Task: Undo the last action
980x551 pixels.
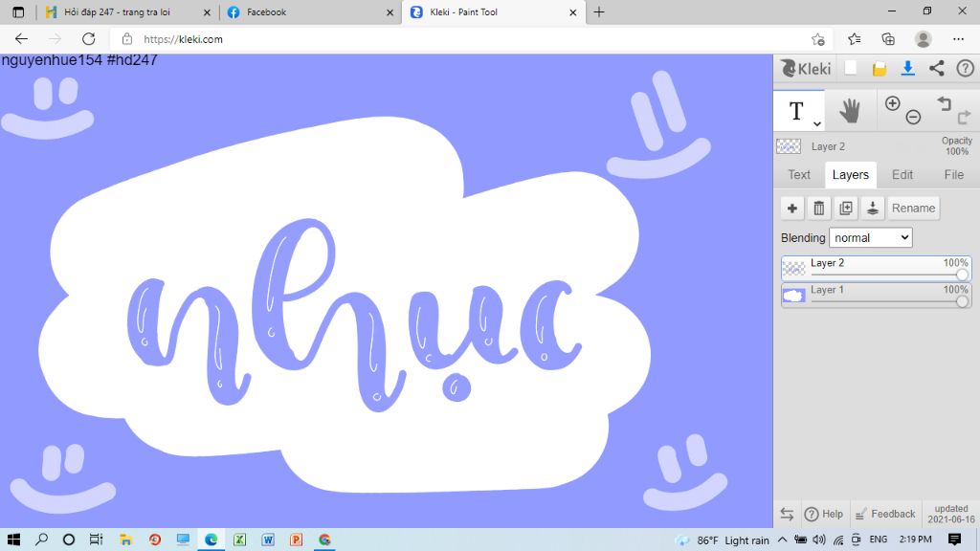Action: 944,103
